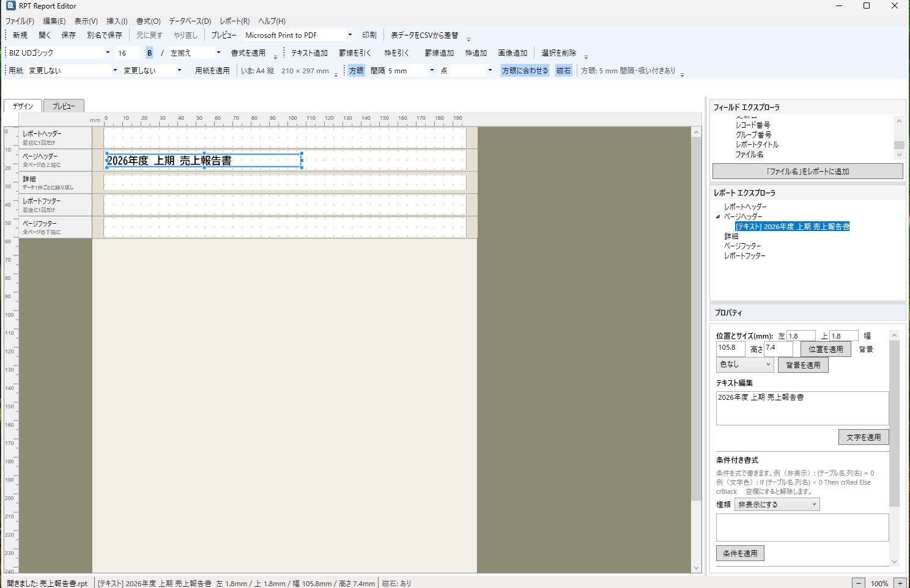
Task: Open the 書式(O) menu
Action: [x=148, y=21]
